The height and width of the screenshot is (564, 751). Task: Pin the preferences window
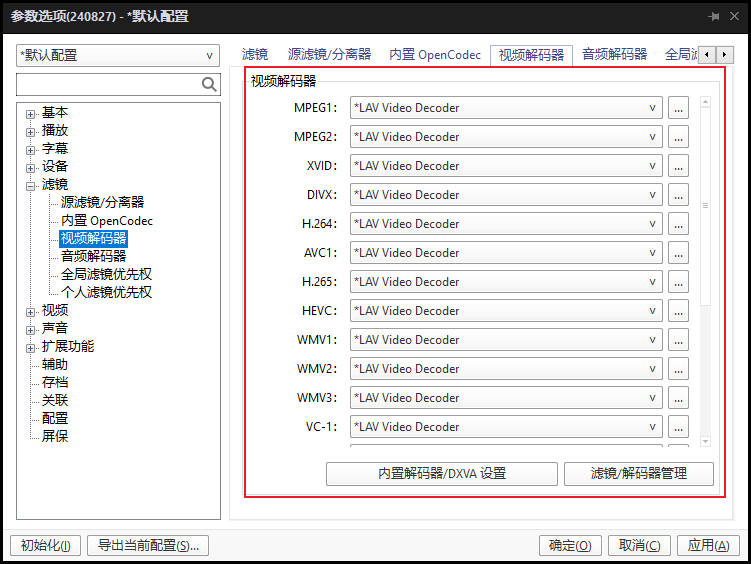tap(714, 16)
